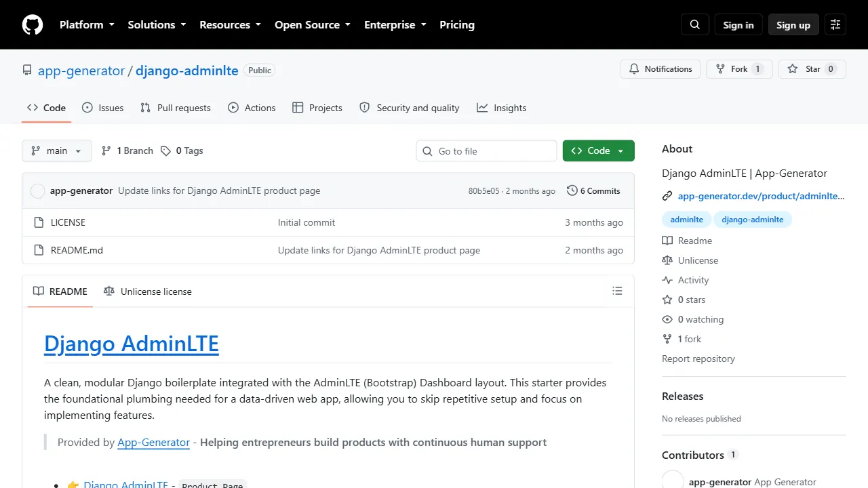Click the Go to file search field
Viewport: 868px width, 488px height.
tap(487, 151)
